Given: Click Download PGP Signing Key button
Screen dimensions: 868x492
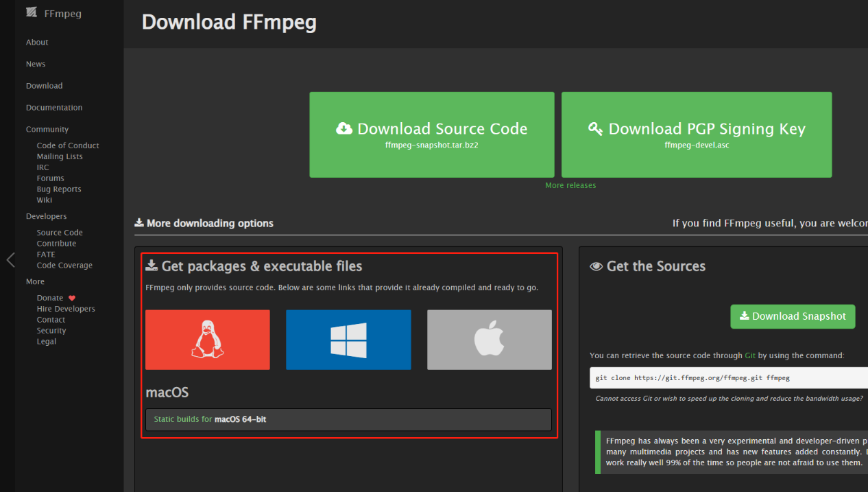Looking at the screenshot, I should [696, 134].
